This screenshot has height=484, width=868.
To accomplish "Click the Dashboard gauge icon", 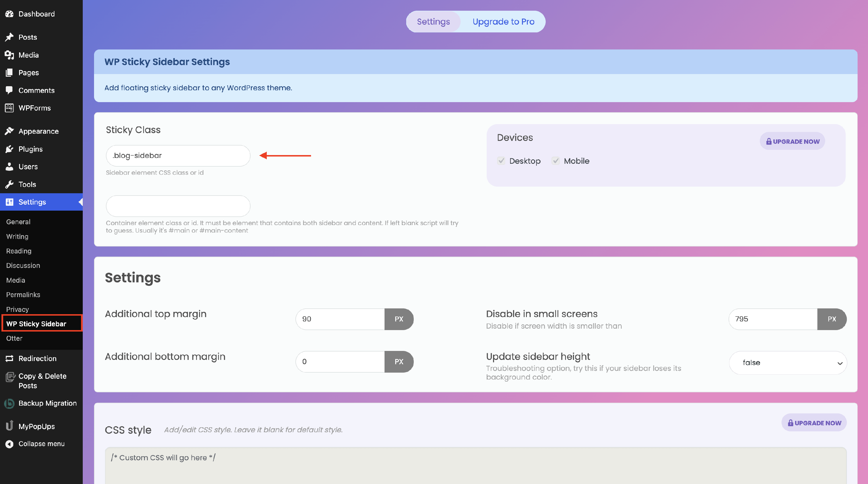I will (10, 14).
